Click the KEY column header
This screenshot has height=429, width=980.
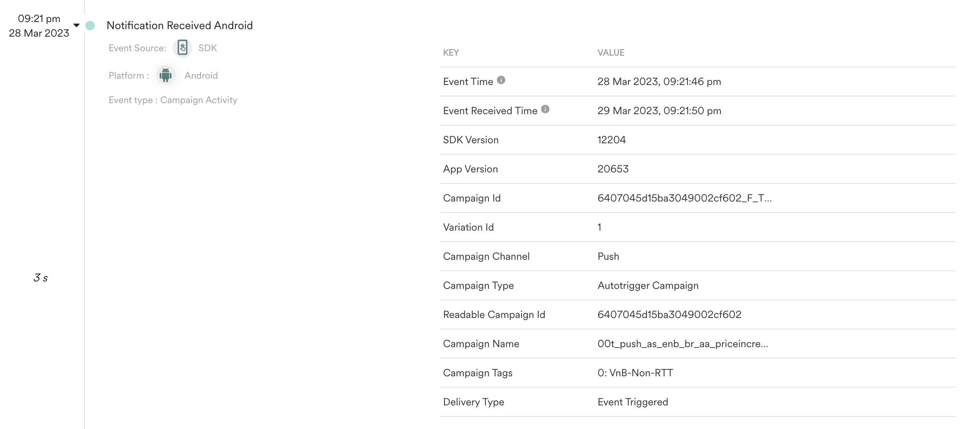[451, 53]
